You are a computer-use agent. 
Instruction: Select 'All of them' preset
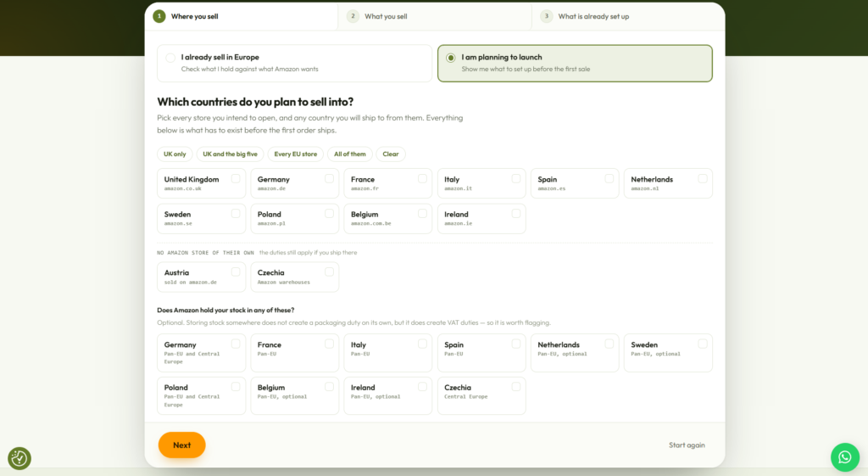tap(350, 154)
